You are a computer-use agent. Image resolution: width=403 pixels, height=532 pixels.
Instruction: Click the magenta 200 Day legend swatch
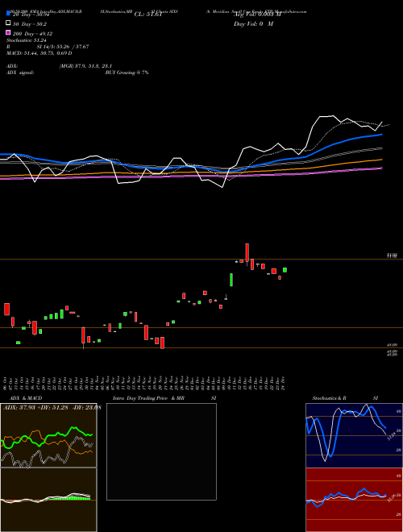[8, 32]
